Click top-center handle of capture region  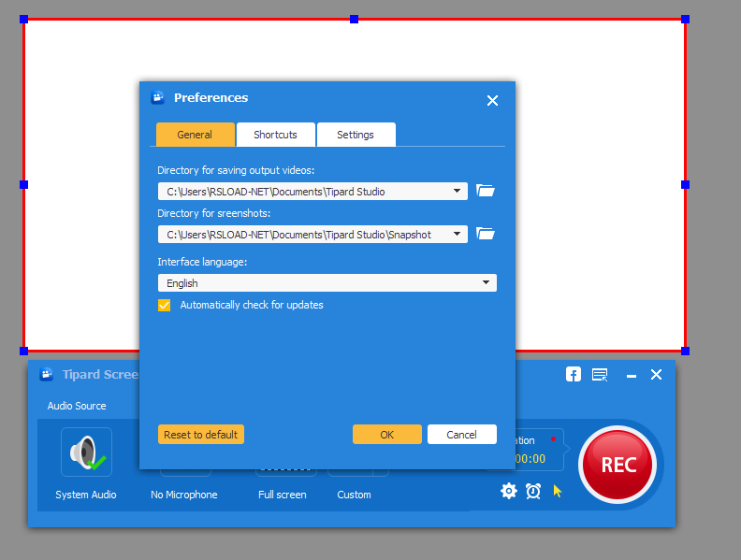tap(354, 19)
